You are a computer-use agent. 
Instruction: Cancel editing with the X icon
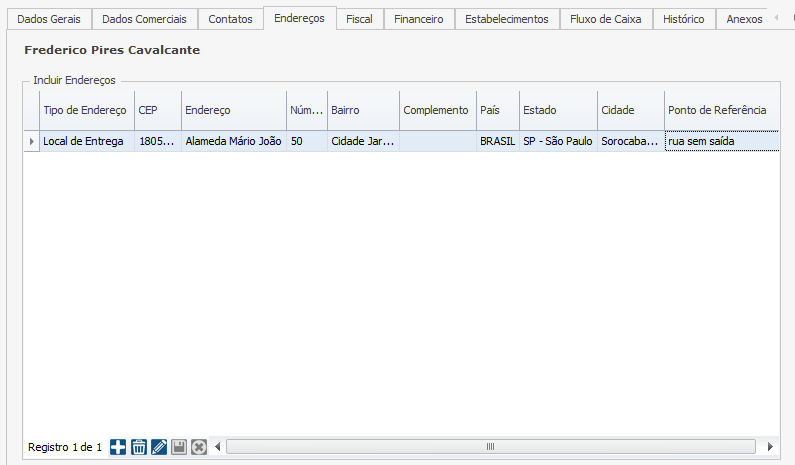point(199,447)
